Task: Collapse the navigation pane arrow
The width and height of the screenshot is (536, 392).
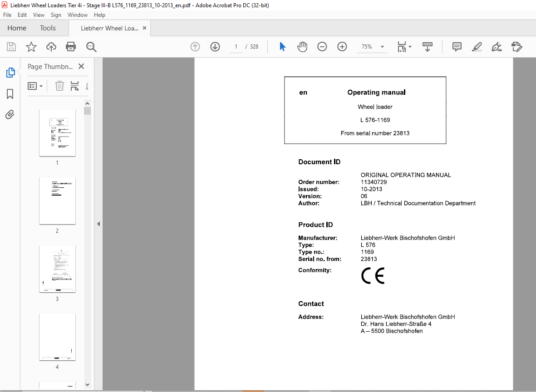Action: click(98, 224)
